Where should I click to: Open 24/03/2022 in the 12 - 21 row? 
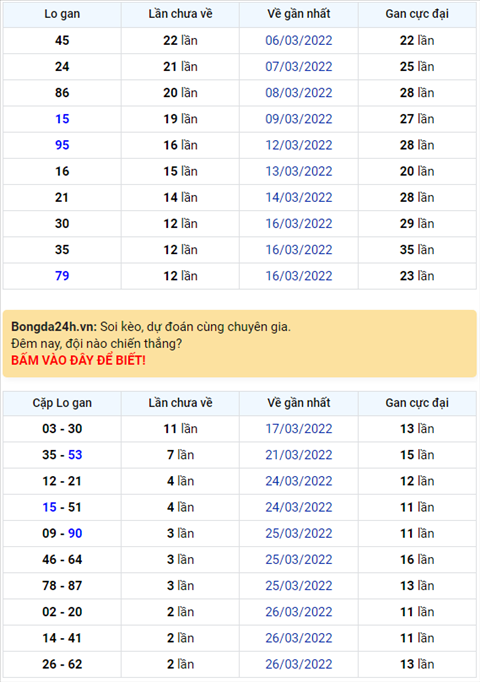click(299, 481)
